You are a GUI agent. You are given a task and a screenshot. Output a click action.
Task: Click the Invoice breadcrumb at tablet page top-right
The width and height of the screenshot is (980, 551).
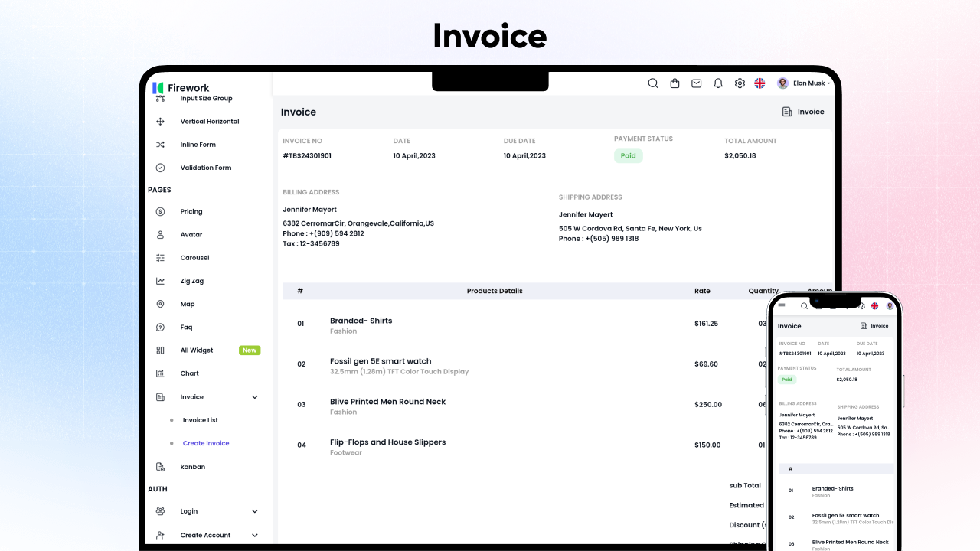click(803, 112)
